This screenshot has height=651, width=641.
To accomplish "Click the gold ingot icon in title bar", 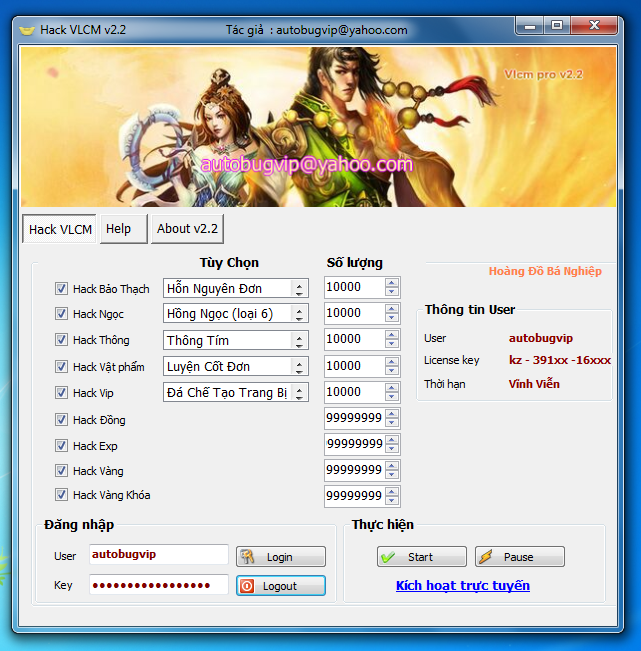I will [x=27, y=30].
